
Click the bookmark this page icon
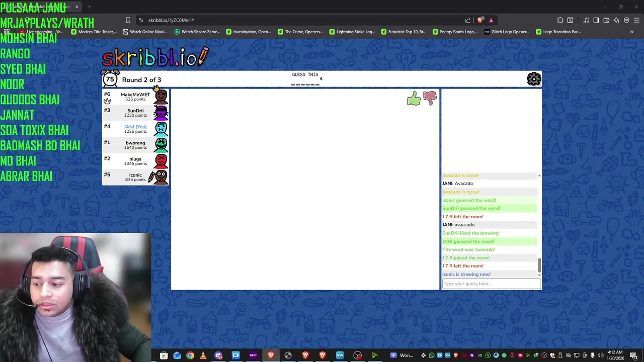pyautogui.click(x=128, y=20)
